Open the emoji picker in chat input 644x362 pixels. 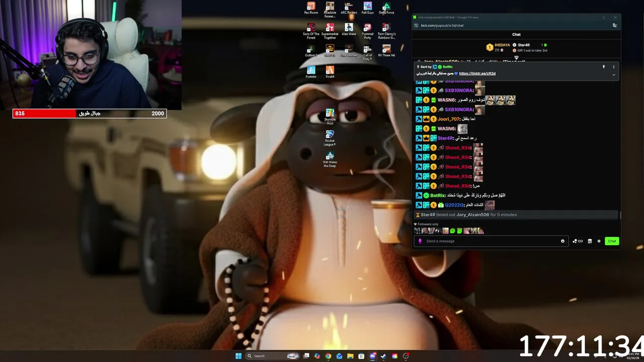point(562,241)
